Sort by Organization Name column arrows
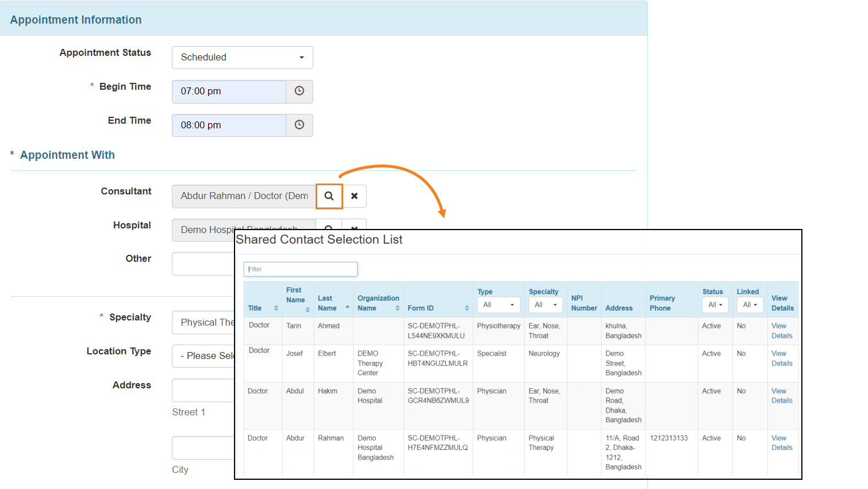The width and height of the screenshot is (868, 489). click(397, 308)
